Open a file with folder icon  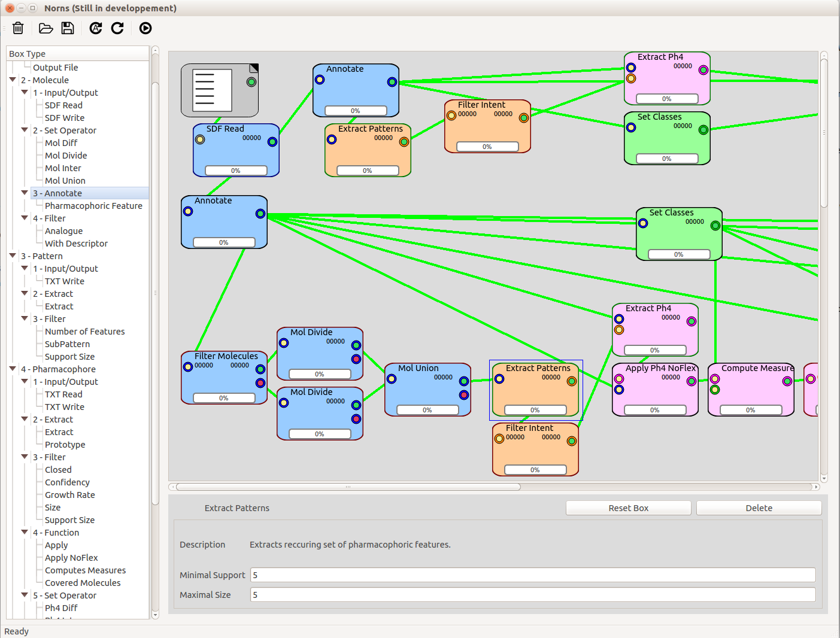46,28
